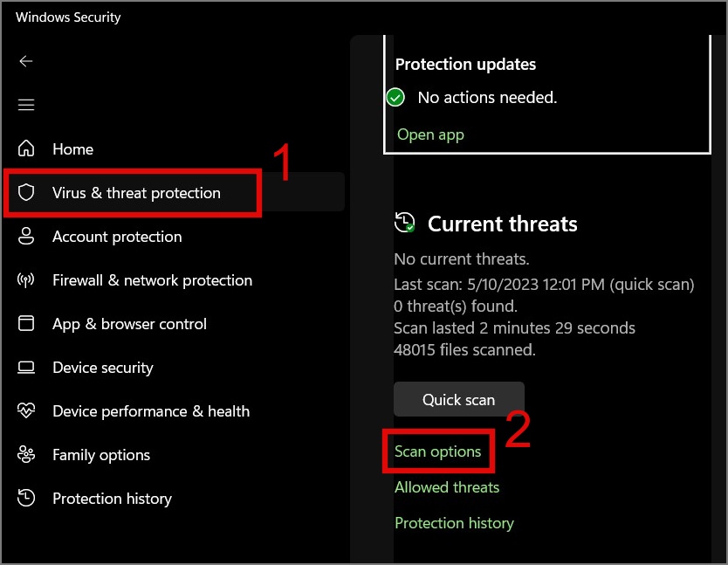
Task: Click the Device performance heart icon
Action: (x=26, y=410)
